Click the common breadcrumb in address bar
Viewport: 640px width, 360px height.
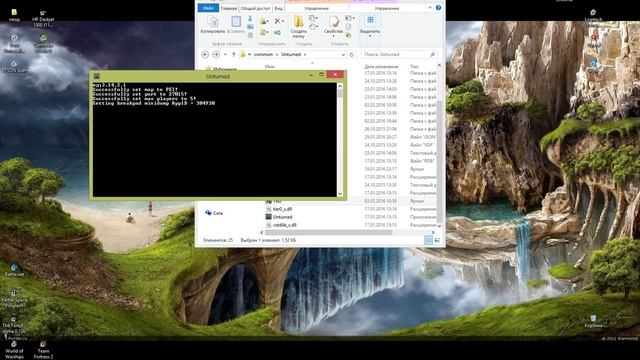[x=263, y=54]
